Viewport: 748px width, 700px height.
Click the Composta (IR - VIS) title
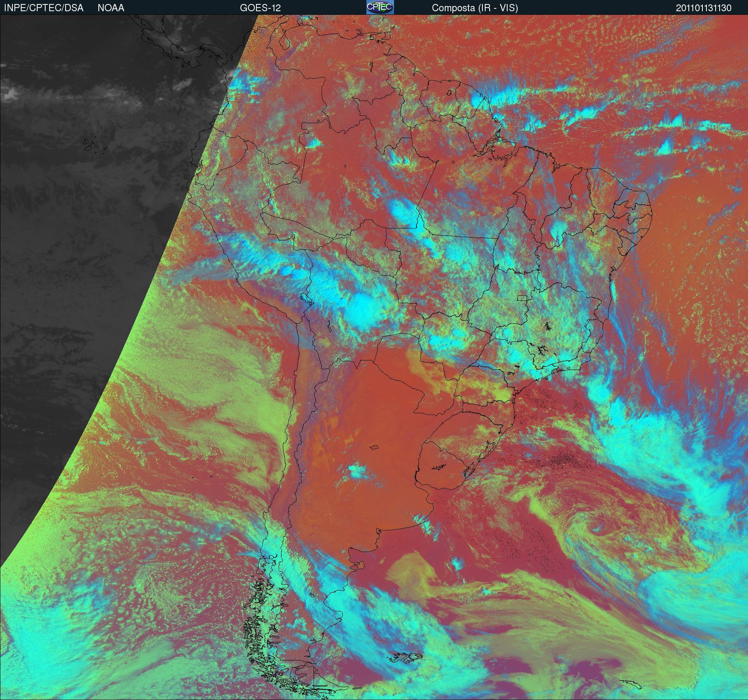click(475, 8)
